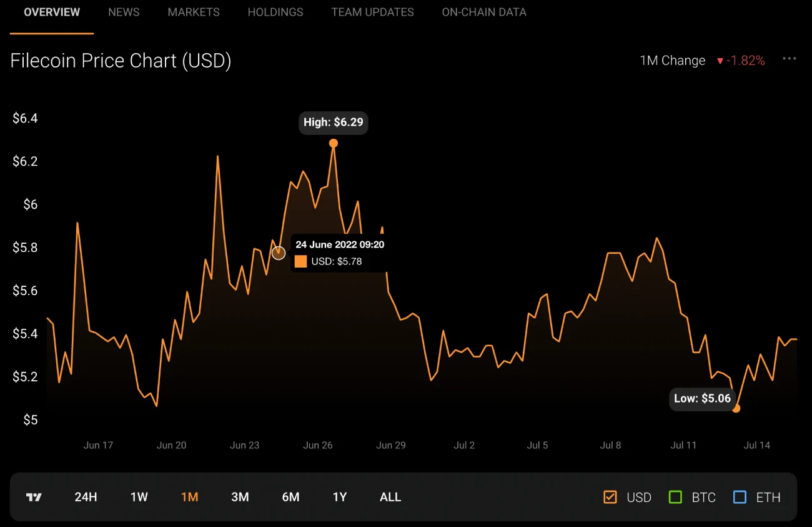Show the ALL time range
This screenshot has height=527, width=812.
coord(390,498)
